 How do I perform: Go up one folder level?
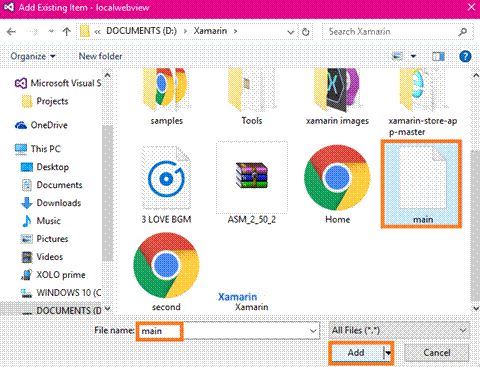point(67,32)
